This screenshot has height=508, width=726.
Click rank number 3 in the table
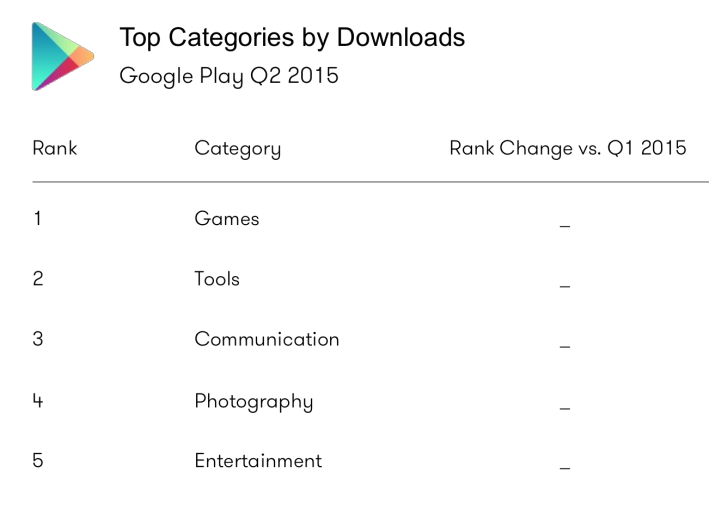tap(38, 339)
